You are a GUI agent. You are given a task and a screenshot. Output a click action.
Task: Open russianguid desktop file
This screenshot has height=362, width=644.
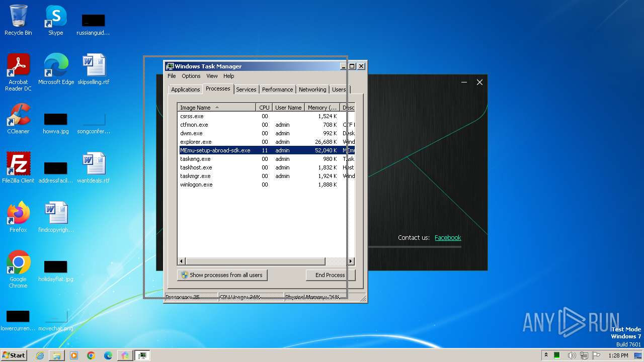click(94, 25)
